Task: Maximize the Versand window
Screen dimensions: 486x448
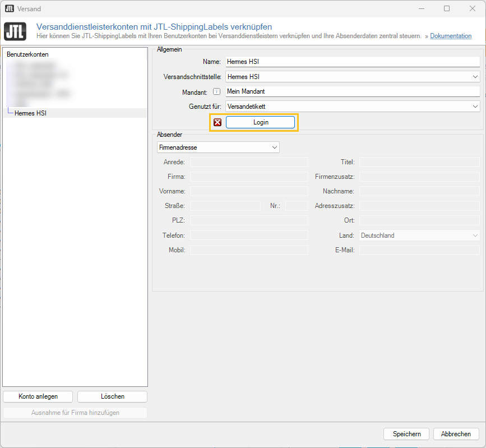Action: [447, 8]
